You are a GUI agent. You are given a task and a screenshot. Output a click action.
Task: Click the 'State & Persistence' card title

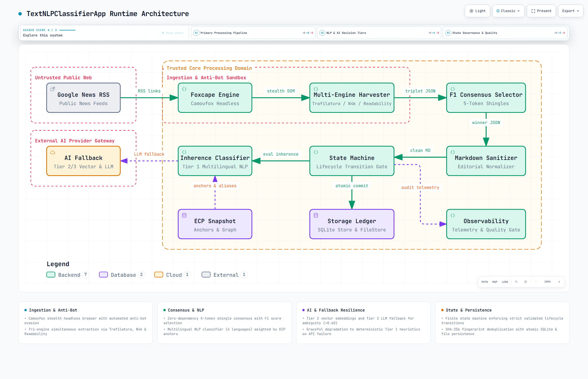(469, 310)
